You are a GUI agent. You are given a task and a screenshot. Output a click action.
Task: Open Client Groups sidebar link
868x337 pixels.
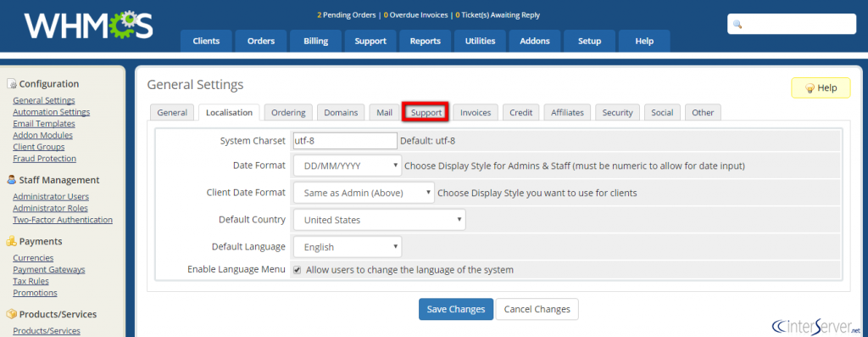[x=39, y=147]
